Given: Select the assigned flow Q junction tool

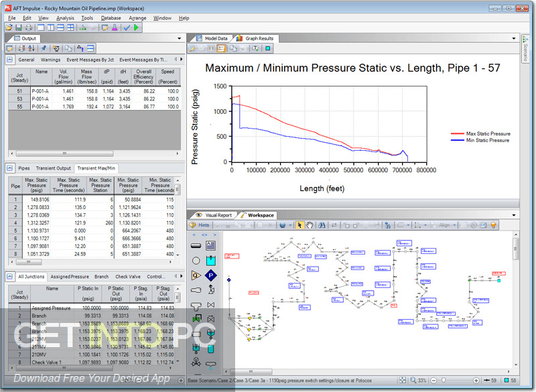Looking at the screenshot, I should [x=196, y=275].
